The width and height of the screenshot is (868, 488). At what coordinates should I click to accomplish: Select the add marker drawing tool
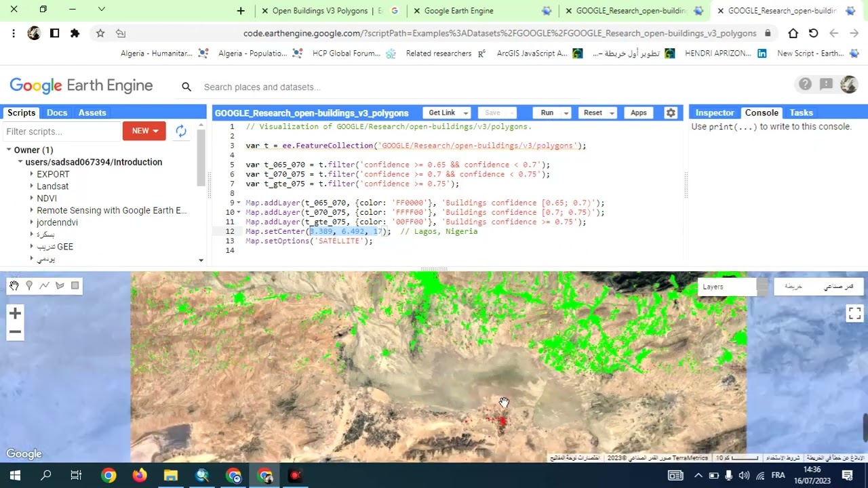[x=29, y=286]
